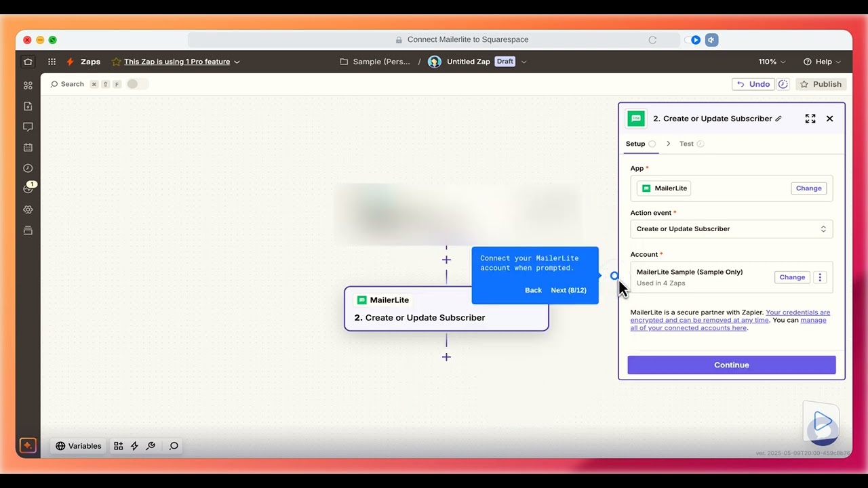Image resolution: width=868 pixels, height=488 pixels.
Task: Click the orange Zaps lightning bolt icon
Action: coord(70,62)
